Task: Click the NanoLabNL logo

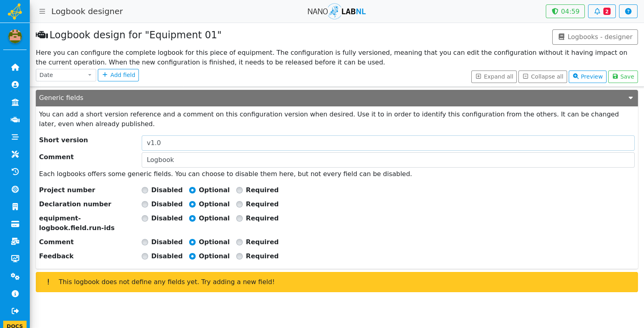Action: (x=336, y=11)
